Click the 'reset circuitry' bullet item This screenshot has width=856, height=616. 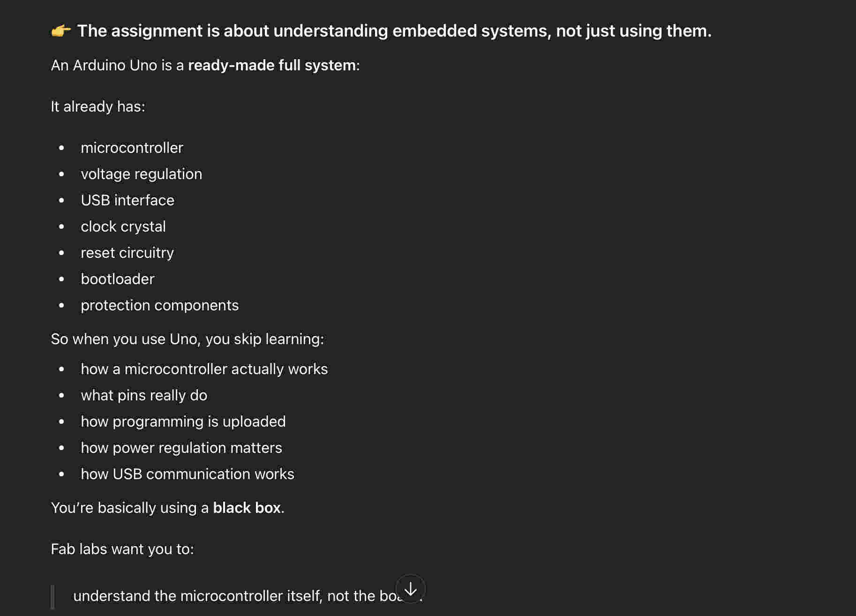click(127, 253)
